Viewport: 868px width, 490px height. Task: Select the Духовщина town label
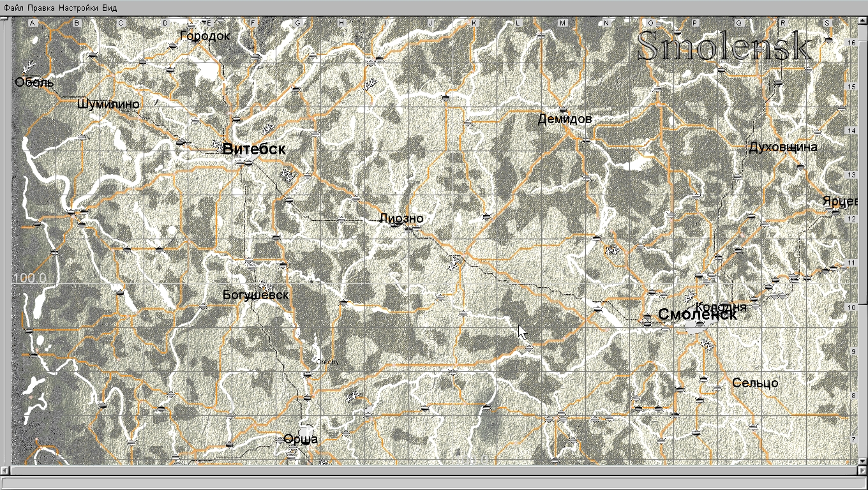pyautogui.click(x=783, y=147)
